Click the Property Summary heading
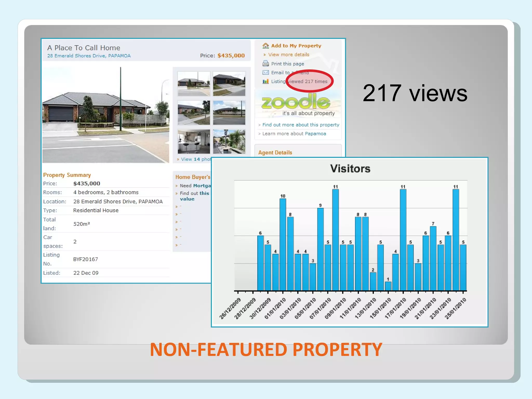 [x=67, y=175]
